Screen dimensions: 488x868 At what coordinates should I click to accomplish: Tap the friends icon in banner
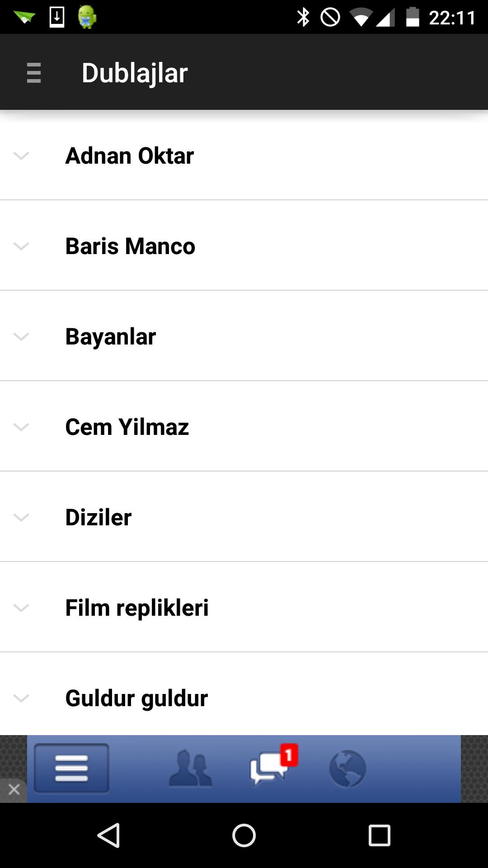190,768
